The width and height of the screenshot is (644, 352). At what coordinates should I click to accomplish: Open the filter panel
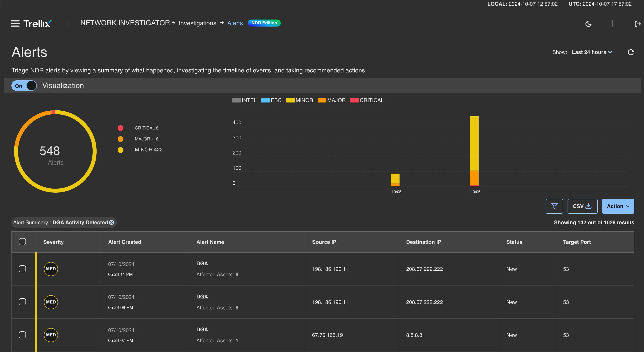pos(554,206)
